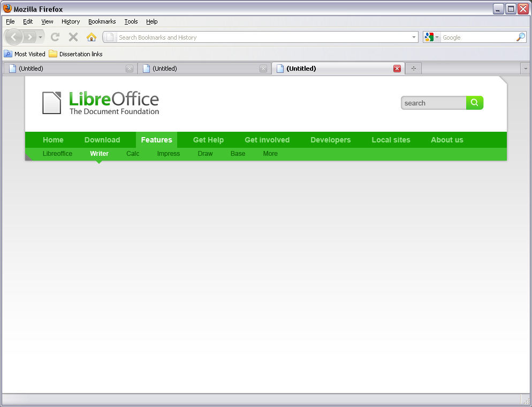
Task: Open the Base sub-navigation link
Action: point(238,154)
